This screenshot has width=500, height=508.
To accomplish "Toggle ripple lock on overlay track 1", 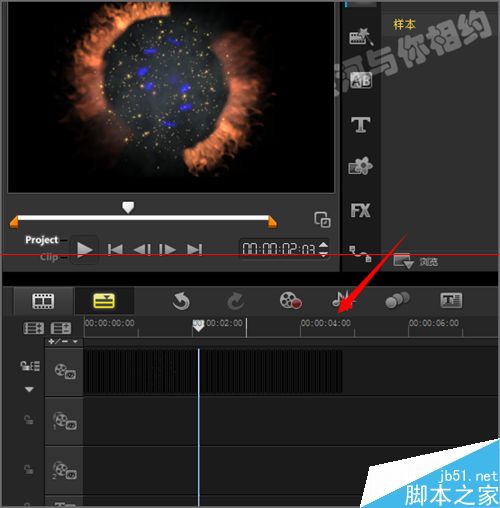I will click(29, 420).
